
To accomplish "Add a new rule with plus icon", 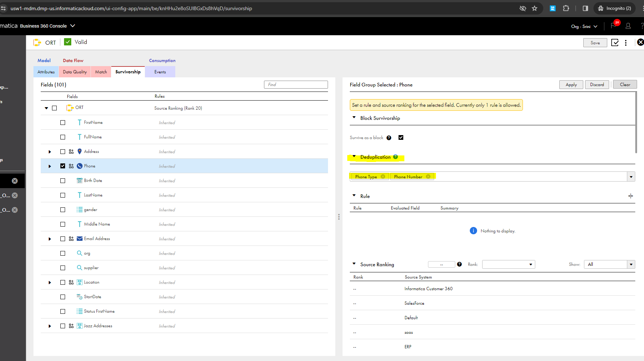I will 631,196.
